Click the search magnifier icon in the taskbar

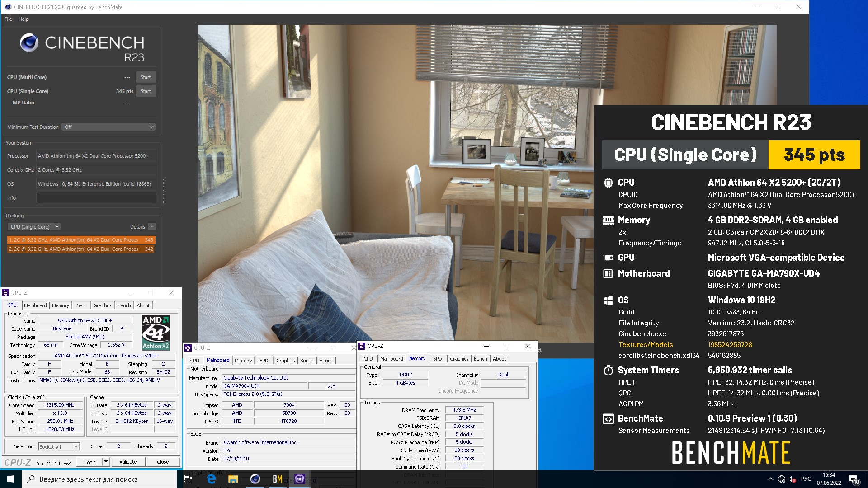pos(31,479)
